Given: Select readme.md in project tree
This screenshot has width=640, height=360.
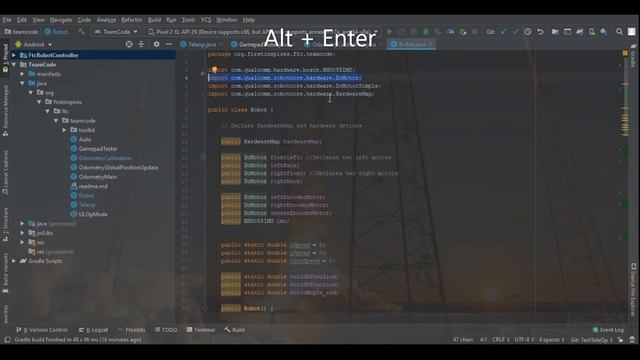Looking at the screenshot, I should 93,186.
